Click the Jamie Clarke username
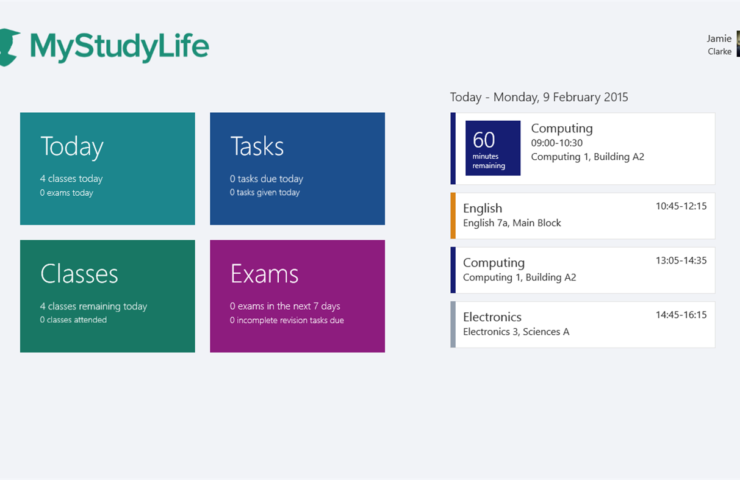The width and height of the screenshot is (740, 480). (x=719, y=45)
